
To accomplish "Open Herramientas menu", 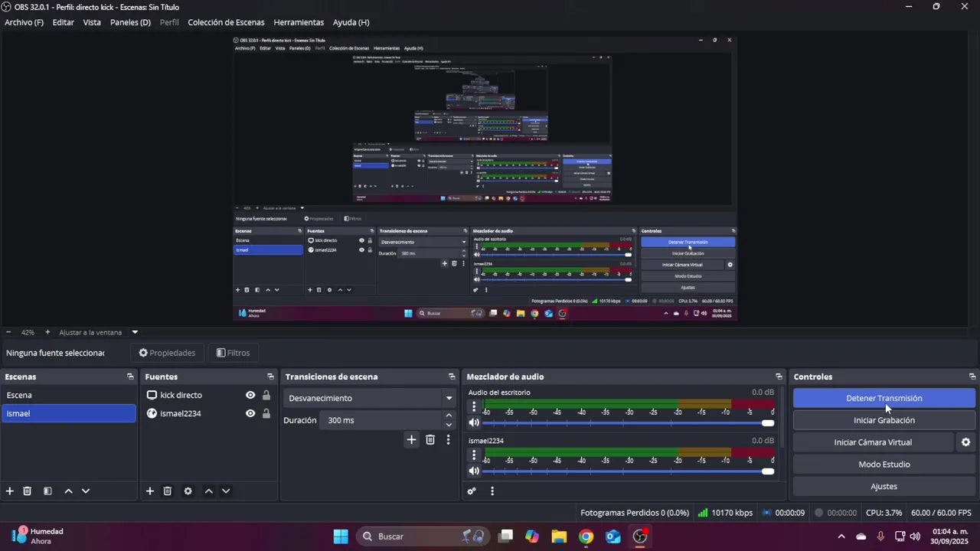I will point(299,22).
